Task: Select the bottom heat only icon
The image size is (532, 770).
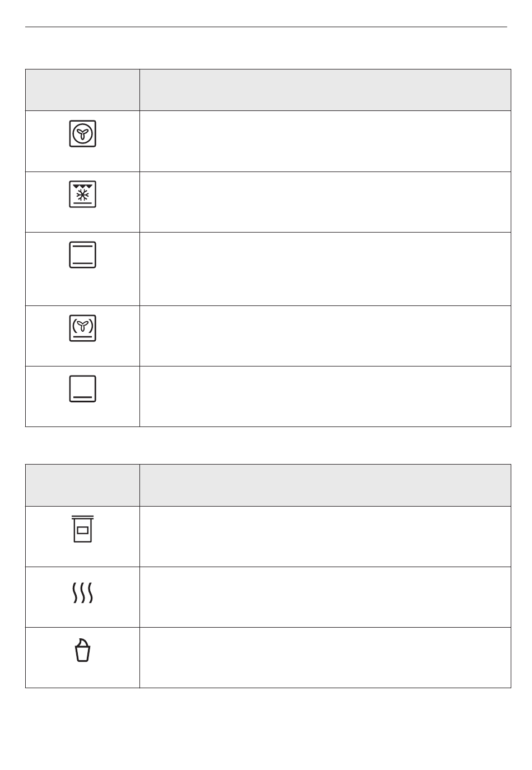Action: tap(83, 389)
